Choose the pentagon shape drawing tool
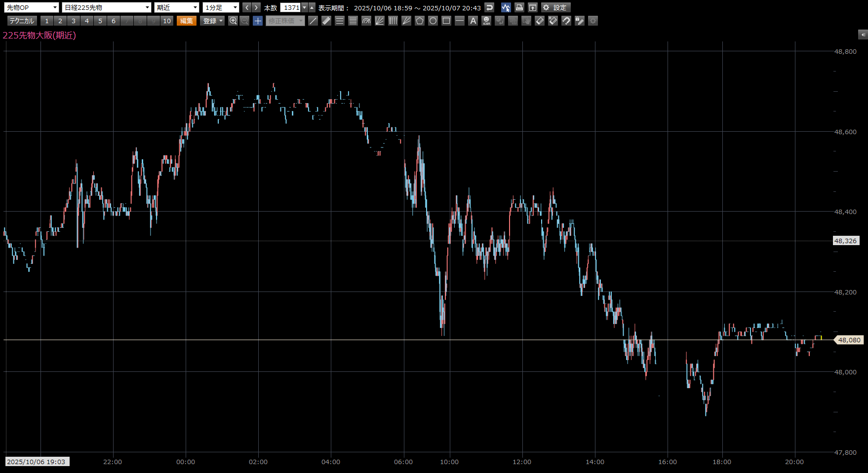868x473 pixels. pos(420,21)
